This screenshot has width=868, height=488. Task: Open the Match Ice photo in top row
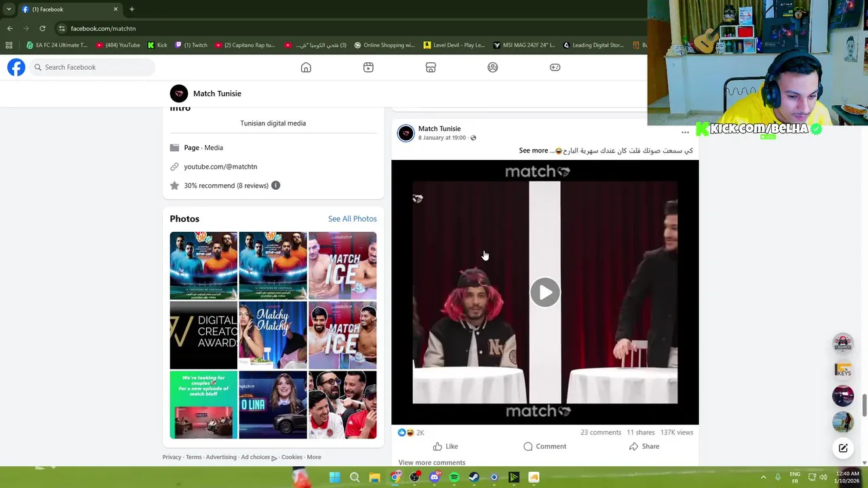pyautogui.click(x=342, y=266)
